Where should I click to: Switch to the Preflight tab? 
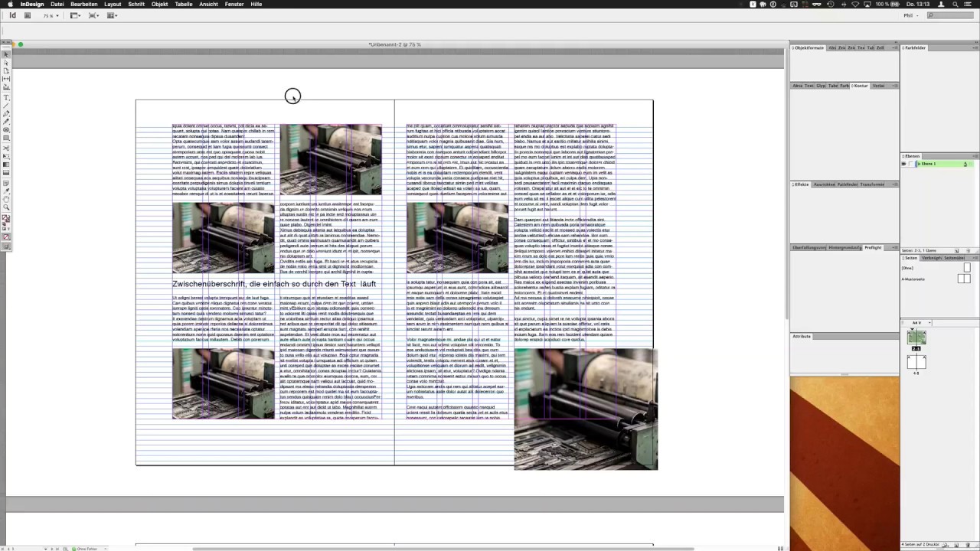coord(874,248)
